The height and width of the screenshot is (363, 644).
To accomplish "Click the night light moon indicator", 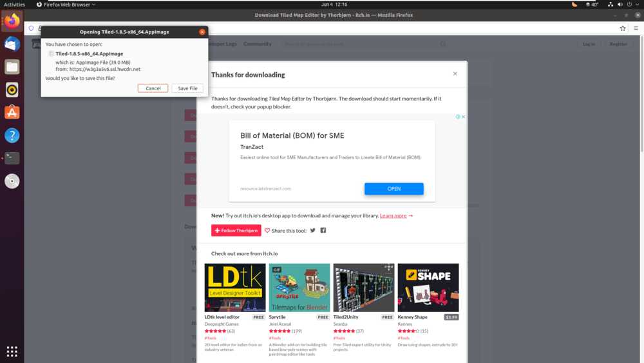I will click(x=574, y=5).
